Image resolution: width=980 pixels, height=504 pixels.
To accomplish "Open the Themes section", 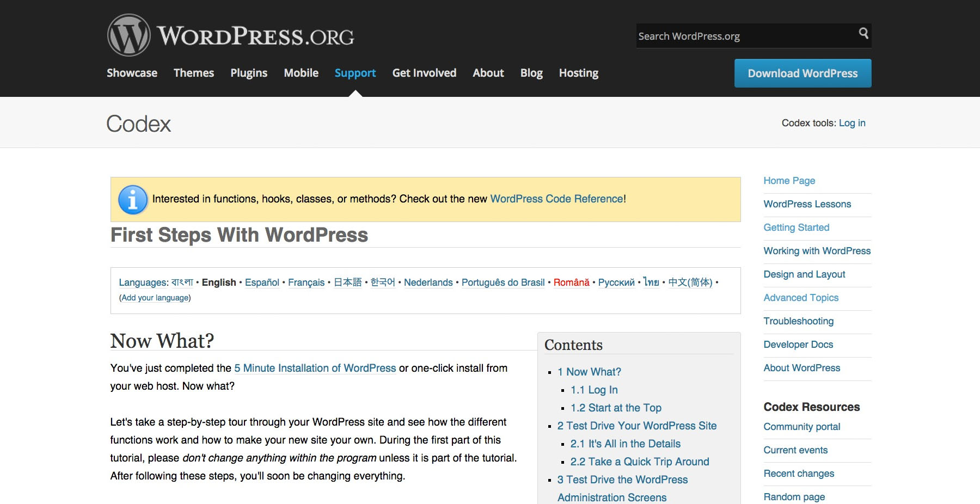I will point(193,72).
